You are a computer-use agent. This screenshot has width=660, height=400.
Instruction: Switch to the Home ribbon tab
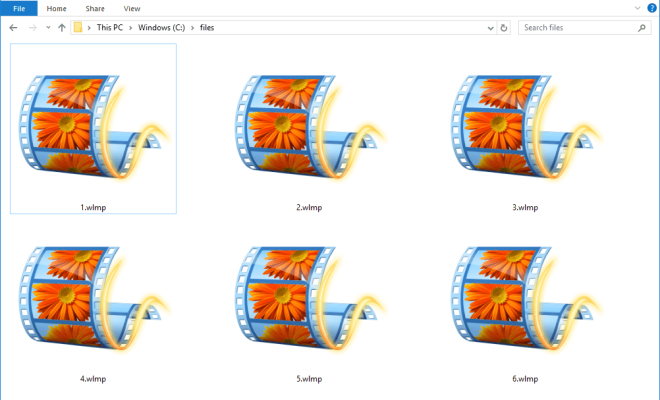tap(56, 8)
